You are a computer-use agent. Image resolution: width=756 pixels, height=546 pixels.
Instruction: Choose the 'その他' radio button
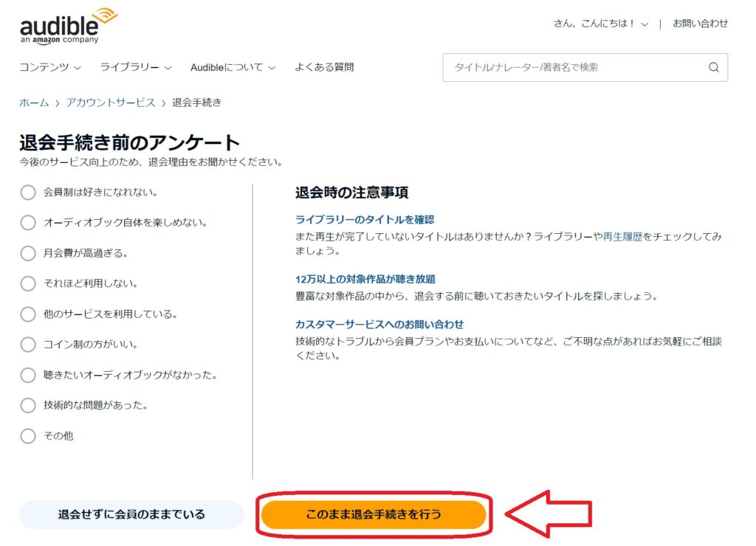tap(28, 436)
